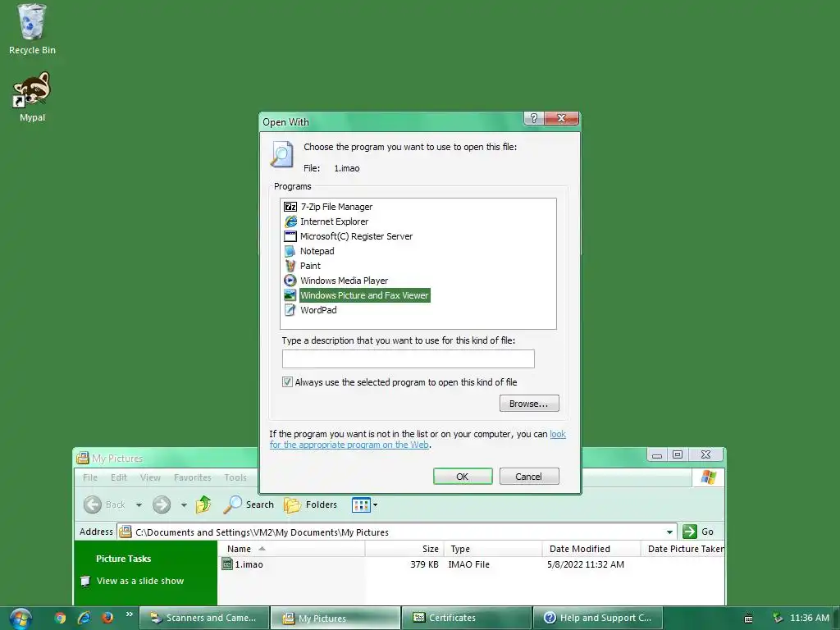The height and width of the screenshot is (630, 840).
Task: Click the 11:36 AM taskbar clock
Action: (x=810, y=618)
